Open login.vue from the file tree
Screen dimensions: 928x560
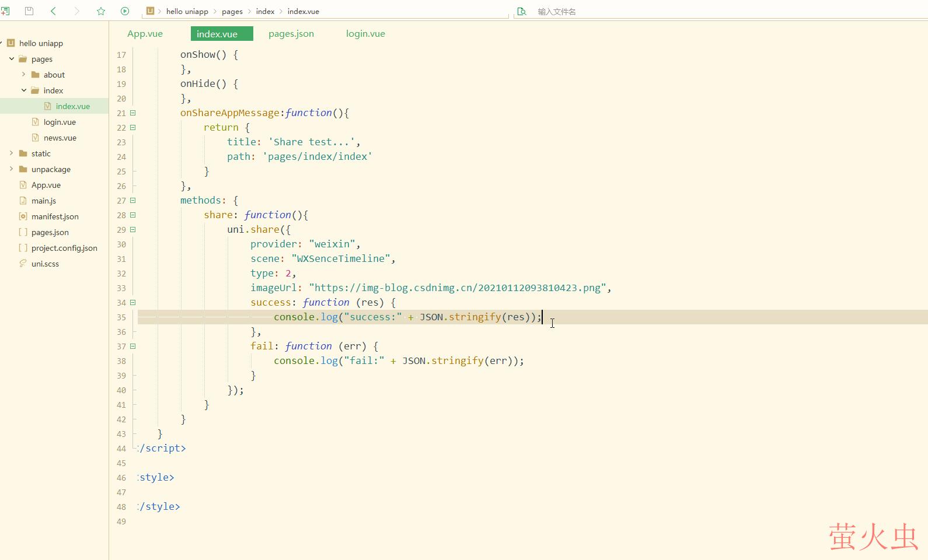[x=60, y=122]
